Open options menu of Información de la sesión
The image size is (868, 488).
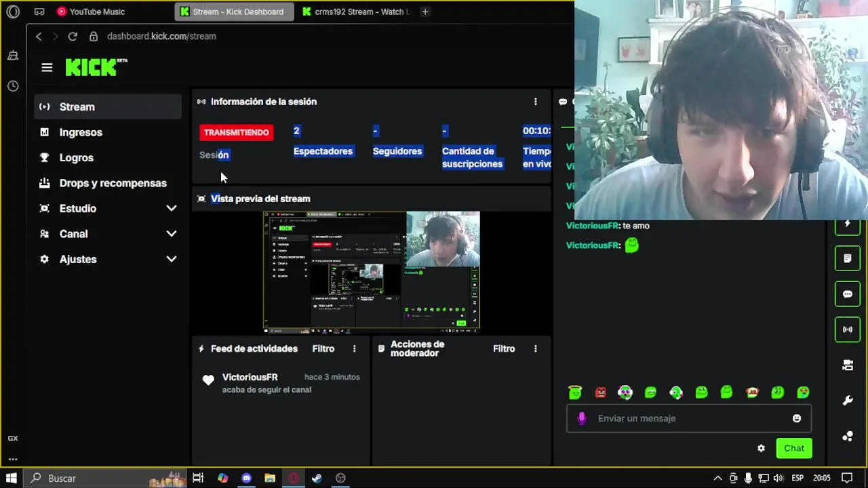pos(536,102)
